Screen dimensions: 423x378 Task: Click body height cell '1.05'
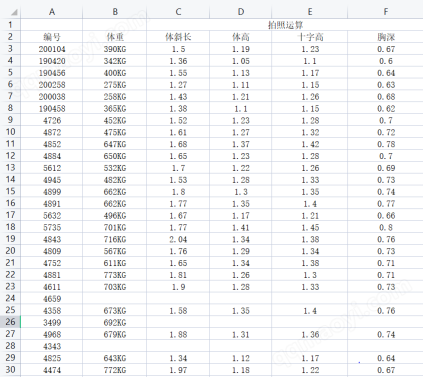coord(241,61)
